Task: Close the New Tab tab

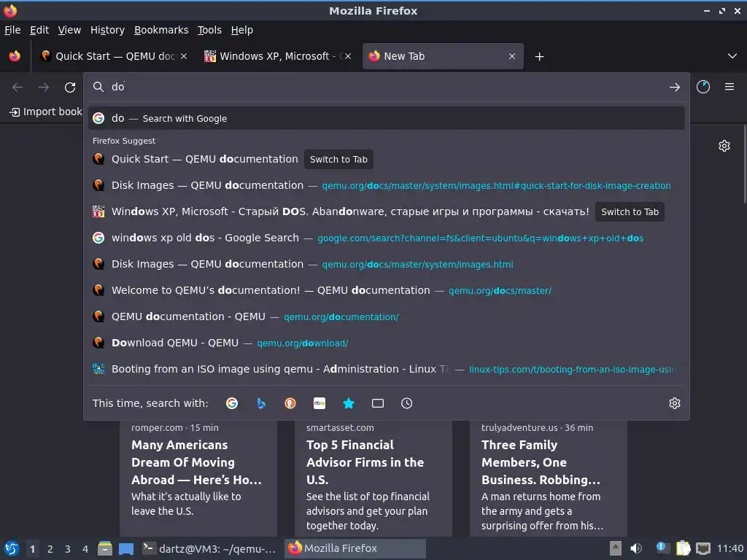Action: [511, 56]
